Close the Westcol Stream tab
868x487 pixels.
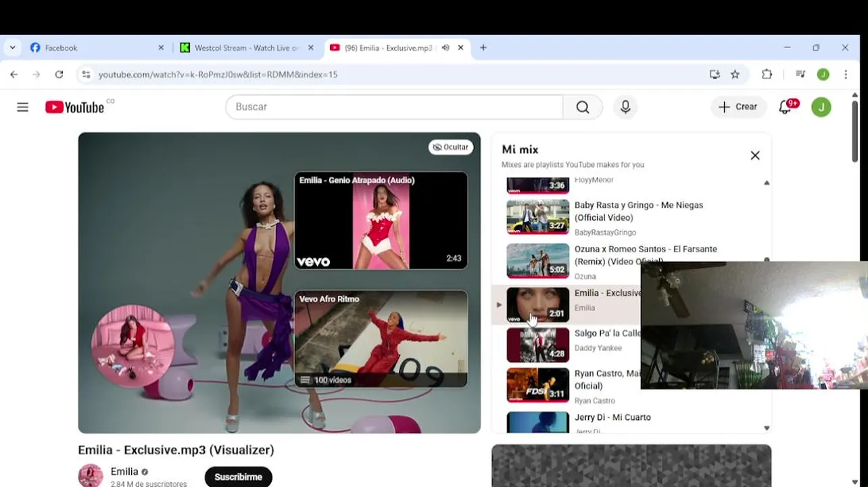(x=311, y=48)
